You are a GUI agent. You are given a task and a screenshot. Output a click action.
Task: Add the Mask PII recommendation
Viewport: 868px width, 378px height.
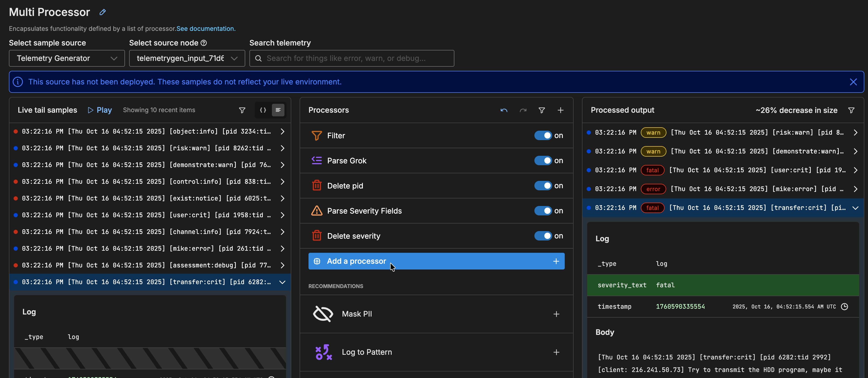click(x=556, y=314)
